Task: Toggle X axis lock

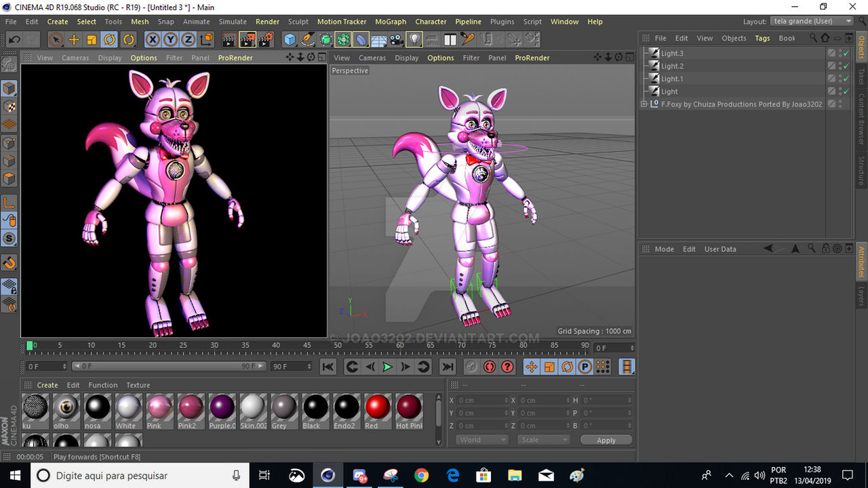Action: (153, 39)
